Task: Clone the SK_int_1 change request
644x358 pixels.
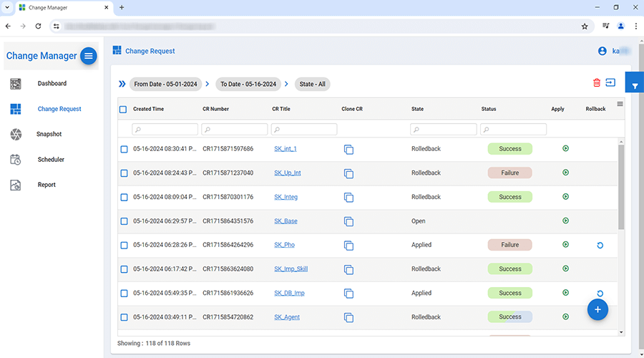Action: (348, 149)
